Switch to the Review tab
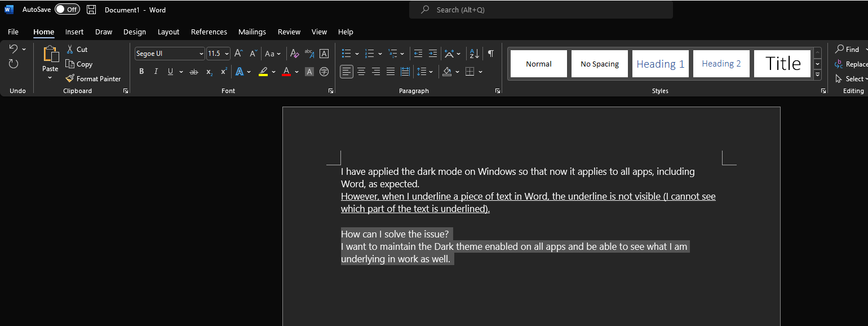868x326 pixels. [289, 32]
